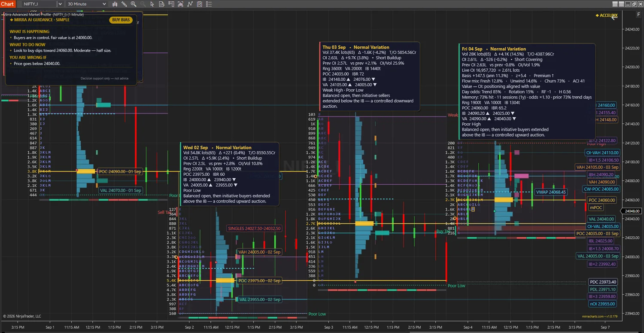Screen dimensions: 644x333
Task: Click the POC 24090.00 · 01 Sep label
Action: (x=120, y=171)
